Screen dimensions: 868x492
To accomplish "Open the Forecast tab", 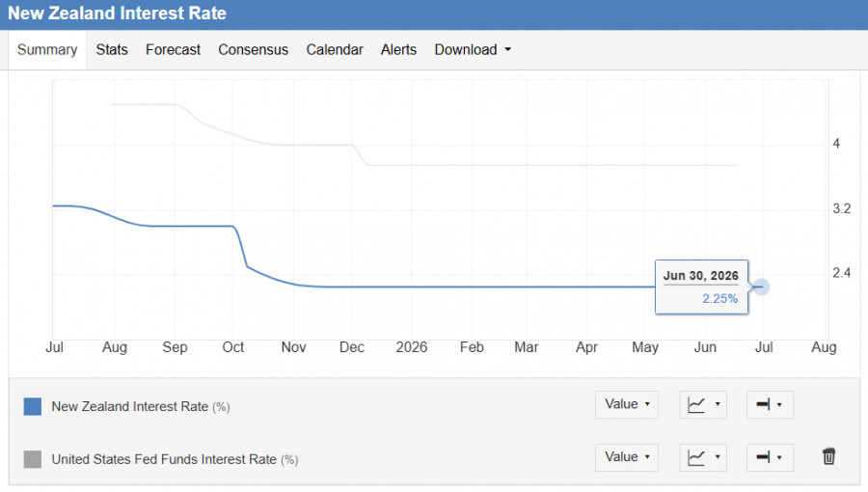I will point(173,50).
